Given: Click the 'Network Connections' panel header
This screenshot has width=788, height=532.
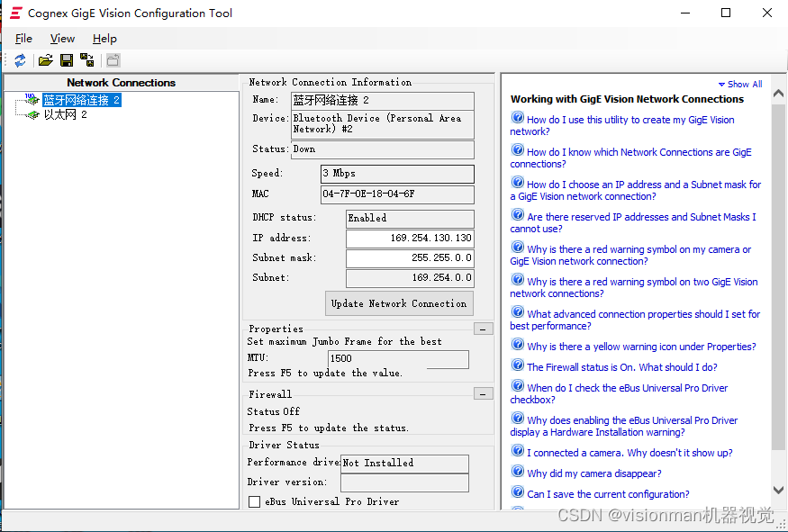Looking at the screenshot, I should [121, 83].
